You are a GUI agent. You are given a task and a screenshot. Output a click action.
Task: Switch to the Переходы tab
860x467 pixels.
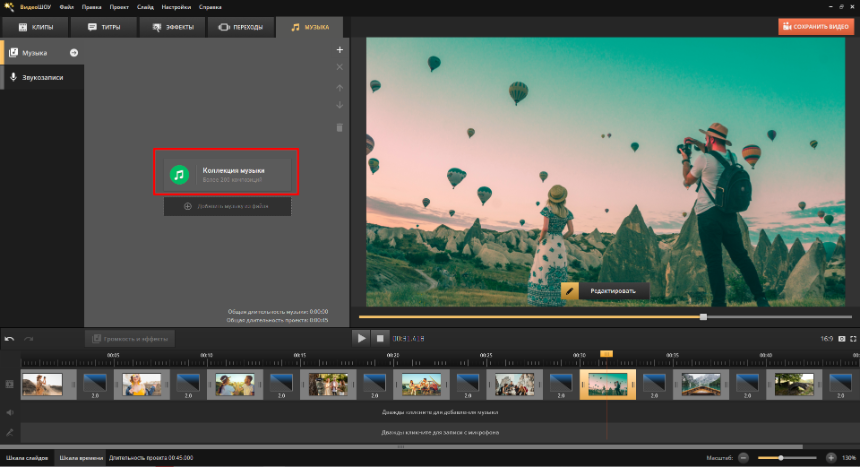(x=241, y=27)
